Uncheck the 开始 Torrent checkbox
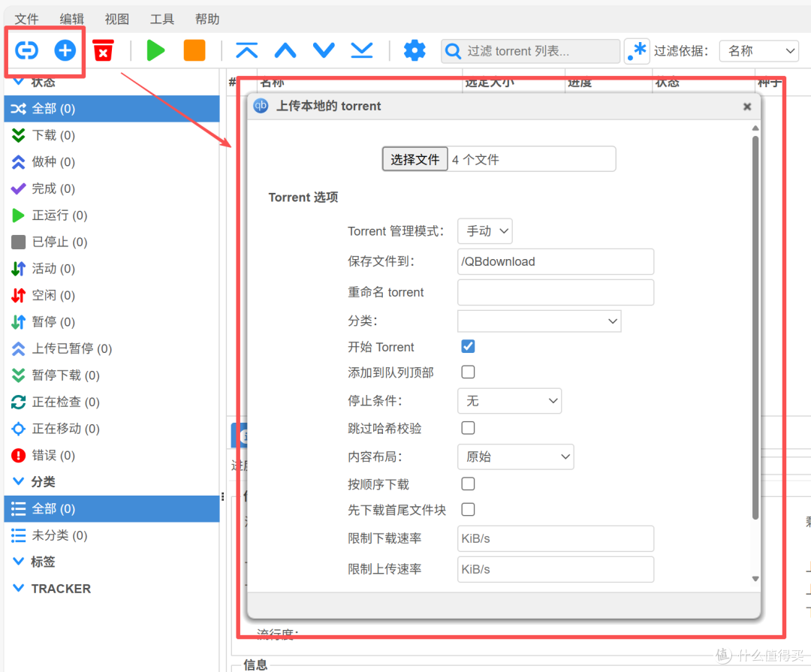The width and height of the screenshot is (811, 672). point(468,346)
